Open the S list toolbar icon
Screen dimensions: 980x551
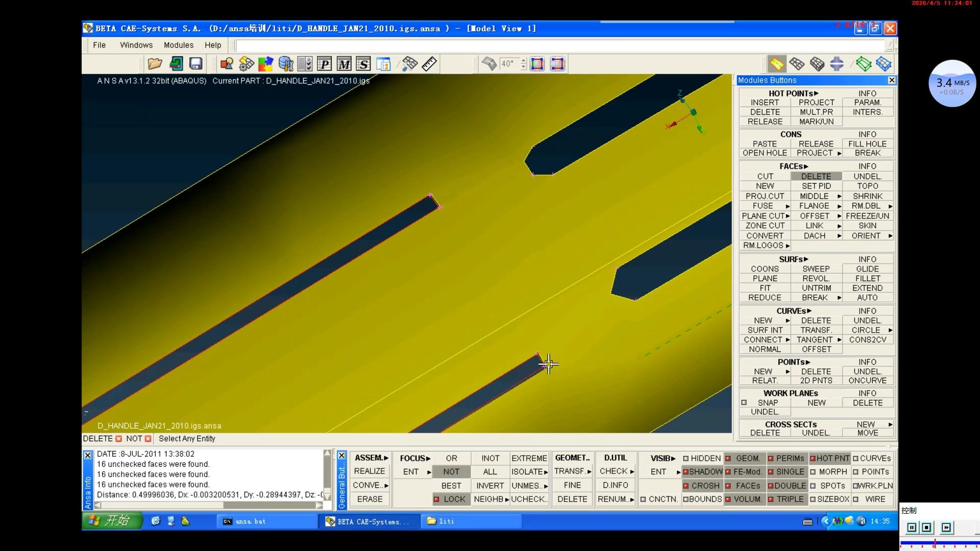coord(363,64)
